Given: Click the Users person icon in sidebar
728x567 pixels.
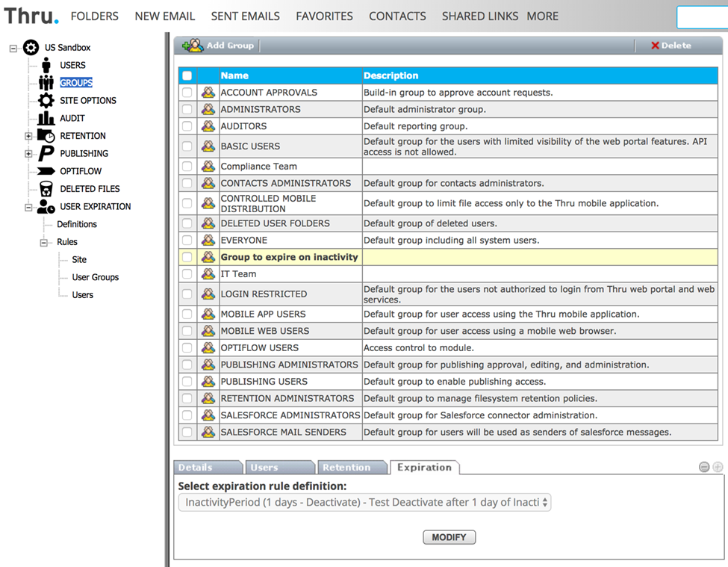Looking at the screenshot, I should (x=46, y=65).
